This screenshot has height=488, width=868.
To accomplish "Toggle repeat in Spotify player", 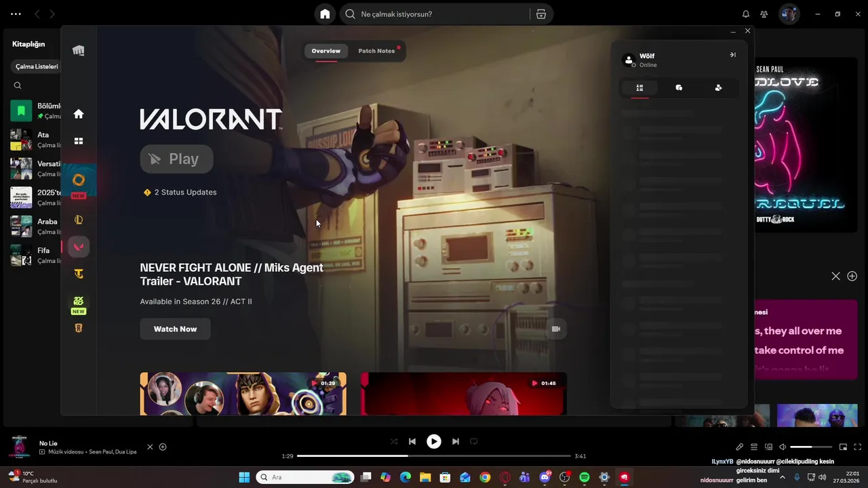I will click(474, 441).
